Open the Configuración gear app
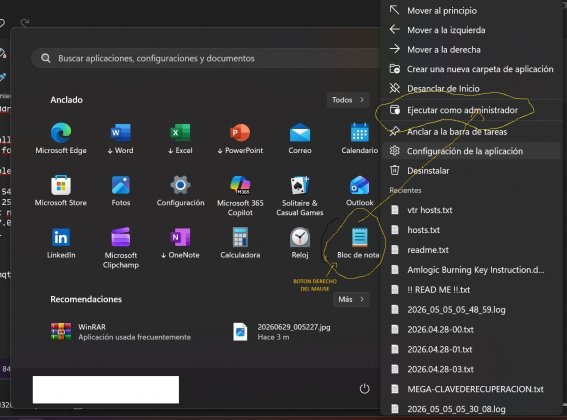This screenshot has height=420, width=567. (180, 191)
